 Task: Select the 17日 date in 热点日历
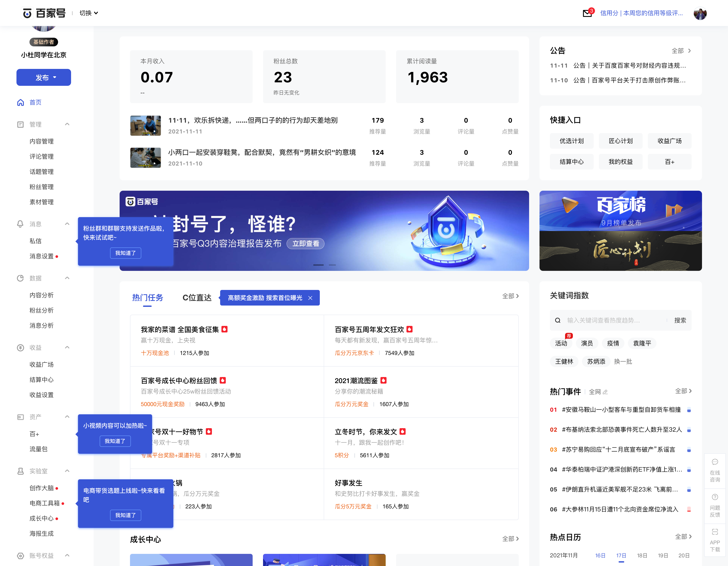621,556
